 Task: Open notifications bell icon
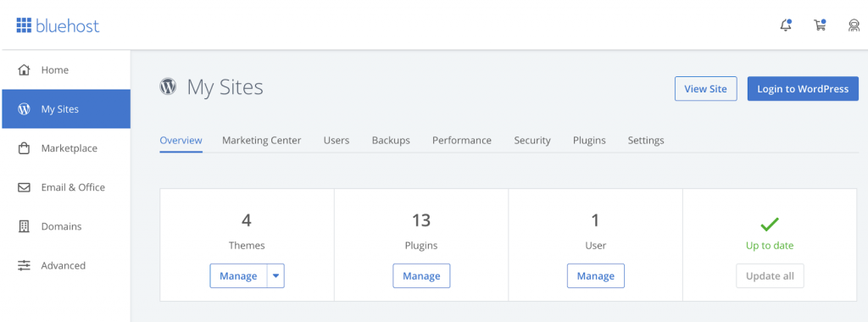[786, 25]
